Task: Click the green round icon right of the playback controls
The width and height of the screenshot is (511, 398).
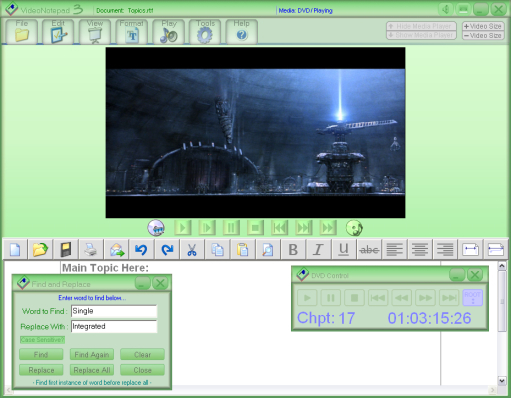Action: [x=354, y=228]
